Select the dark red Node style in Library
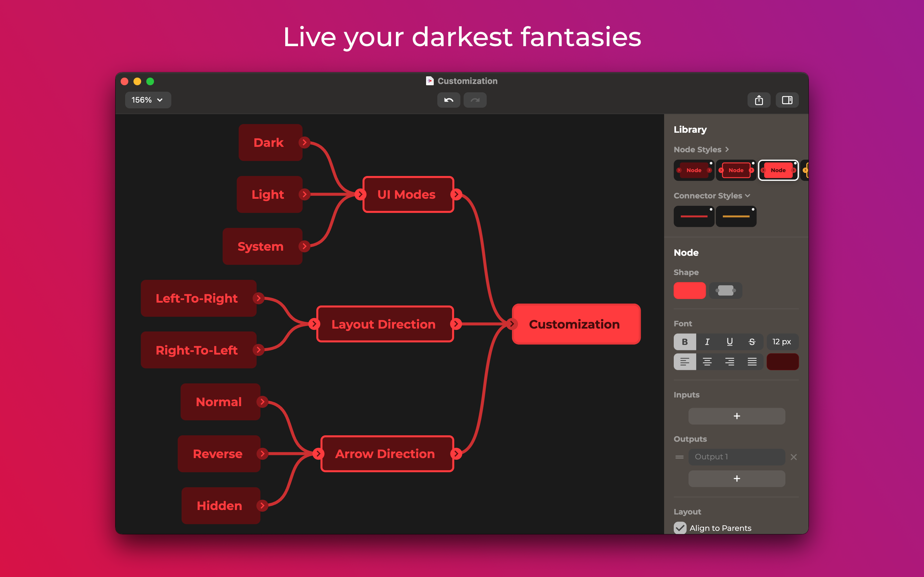The width and height of the screenshot is (924, 577). pos(694,170)
